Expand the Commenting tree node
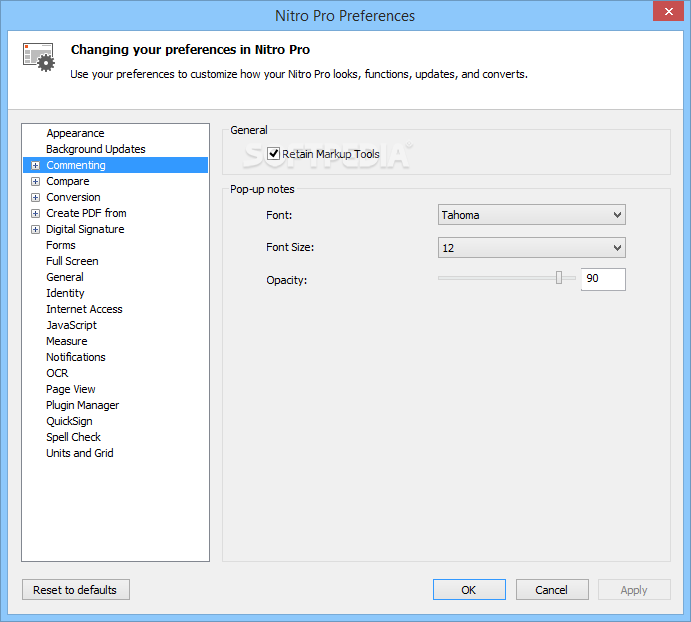Image resolution: width=691 pixels, height=622 pixels. point(35,165)
